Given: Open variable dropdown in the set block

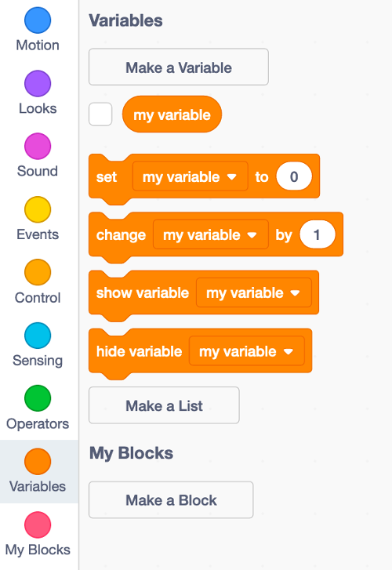Looking at the screenshot, I should pyautogui.click(x=191, y=176).
